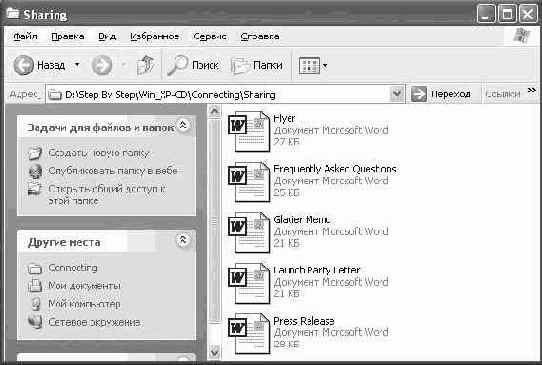542x365 pixels.
Task: Click the Переход go button
Action: coord(441,94)
